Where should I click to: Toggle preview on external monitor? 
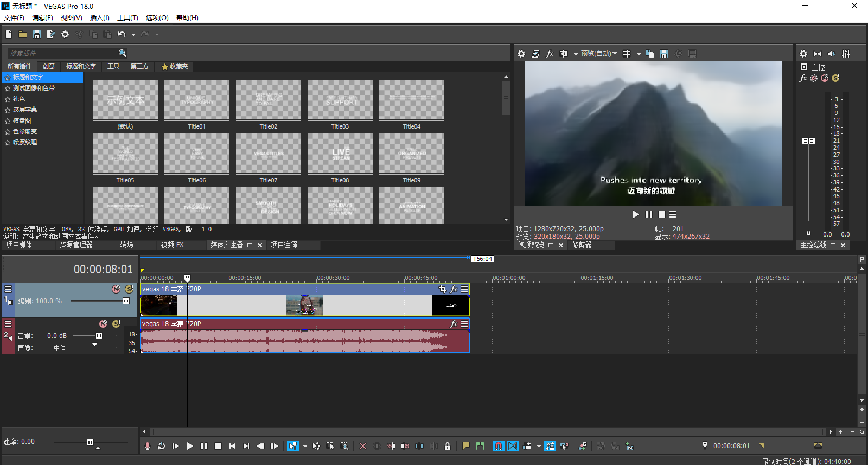tap(535, 54)
